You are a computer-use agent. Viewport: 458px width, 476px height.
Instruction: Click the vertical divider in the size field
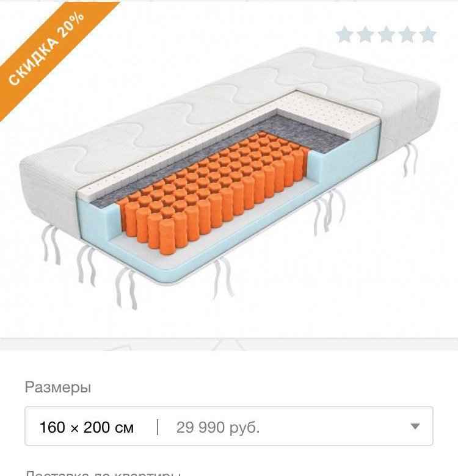[x=158, y=427]
